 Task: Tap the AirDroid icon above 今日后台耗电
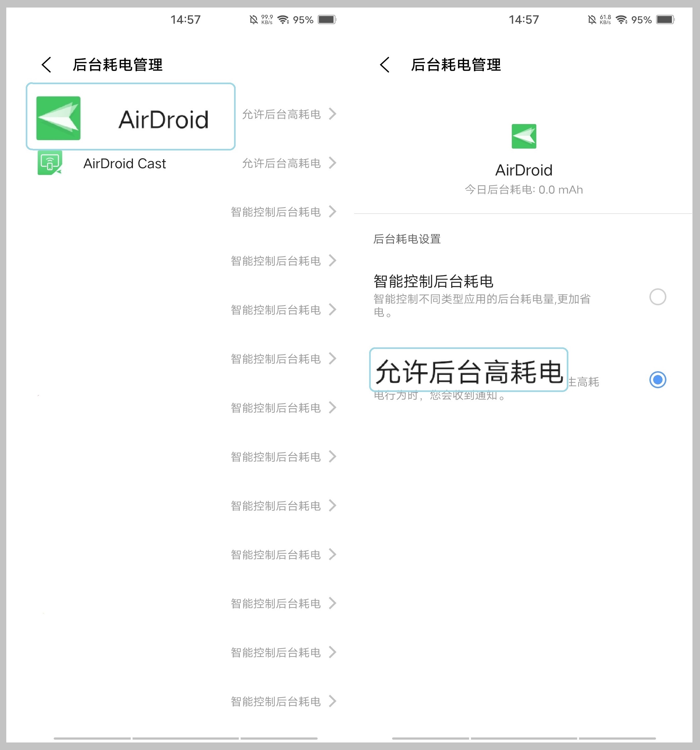coord(524,137)
